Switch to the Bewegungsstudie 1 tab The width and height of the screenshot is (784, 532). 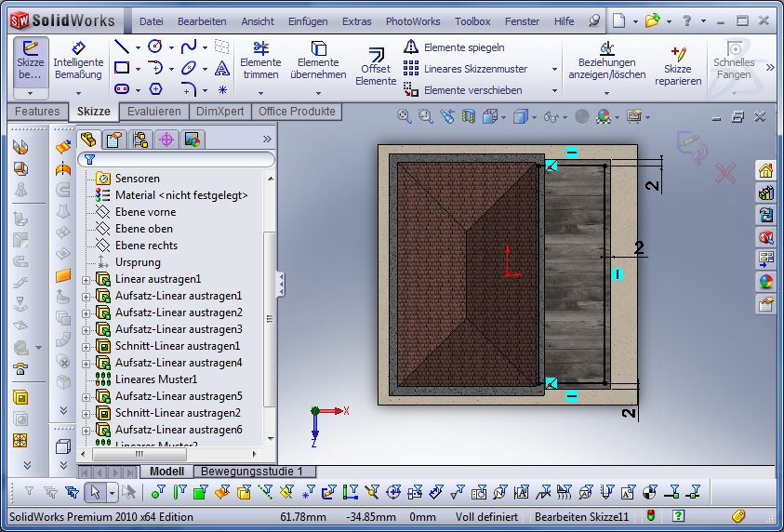253,472
